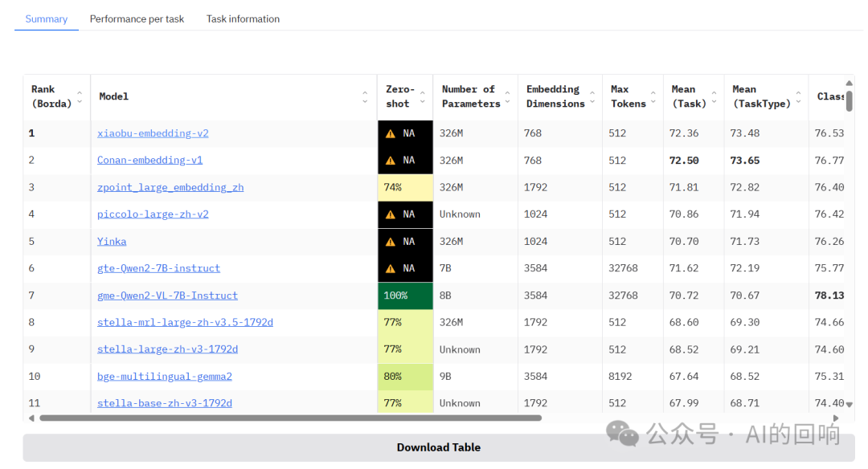This screenshot has width=868, height=469.
Task: Click warning icon in Conan-embedding-v1 row
Action: (391, 161)
